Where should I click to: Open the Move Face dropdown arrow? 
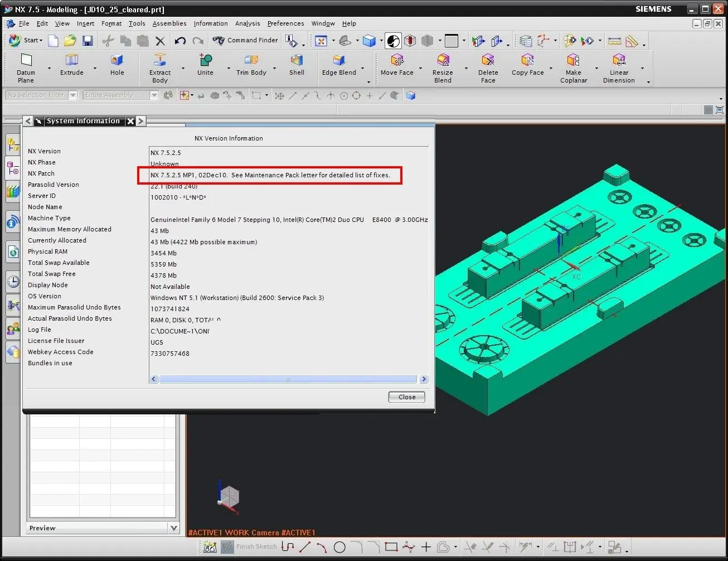click(x=420, y=69)
